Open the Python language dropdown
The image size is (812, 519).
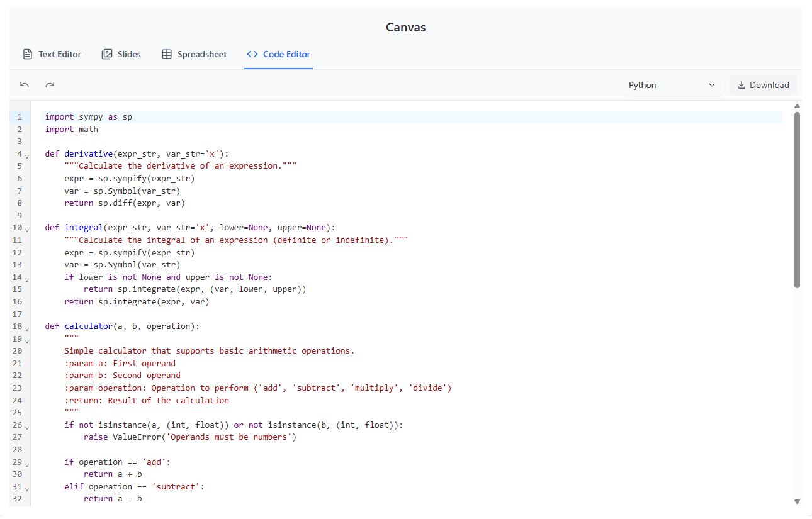point(674,84)
